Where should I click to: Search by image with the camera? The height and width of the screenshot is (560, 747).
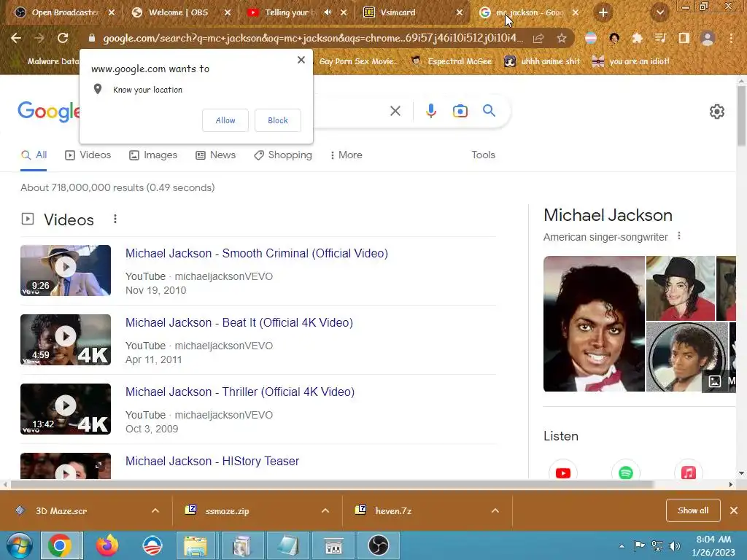point(460,111)
